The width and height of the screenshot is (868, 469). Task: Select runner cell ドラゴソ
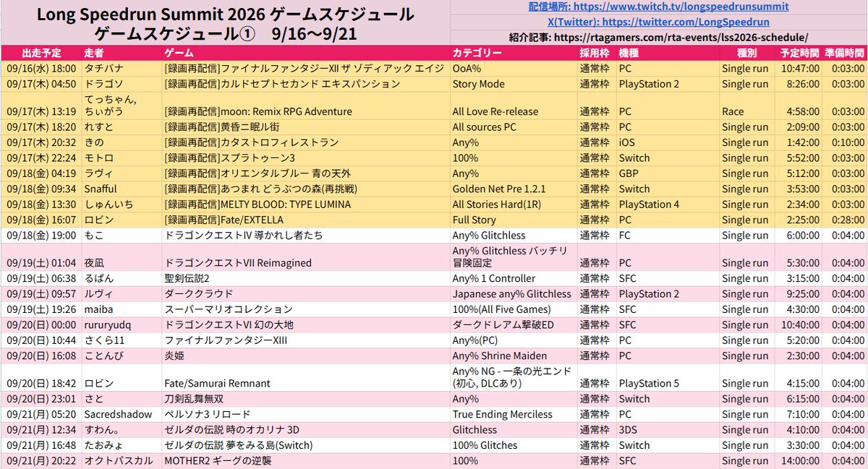point(122,84)
